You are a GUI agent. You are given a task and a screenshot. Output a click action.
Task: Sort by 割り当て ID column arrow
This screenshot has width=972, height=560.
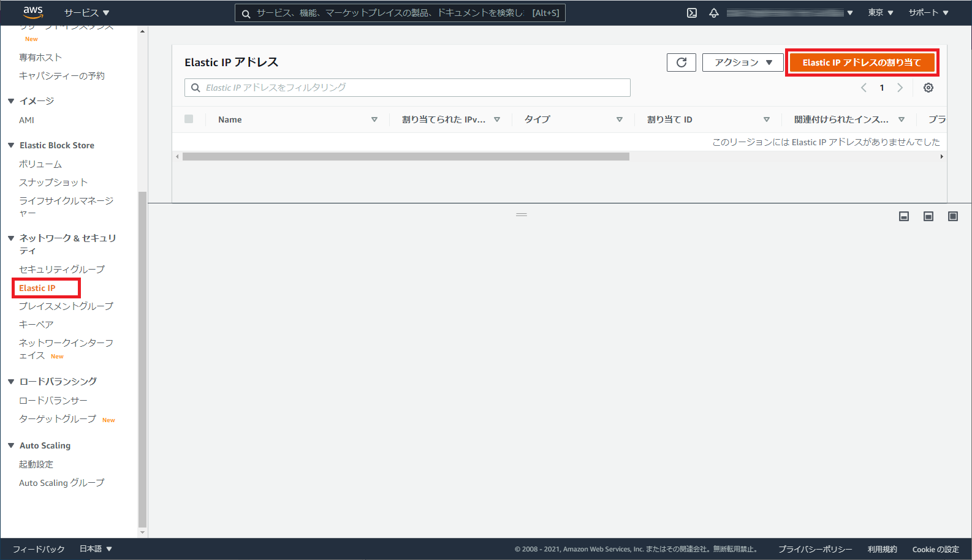tap(767, 119)
